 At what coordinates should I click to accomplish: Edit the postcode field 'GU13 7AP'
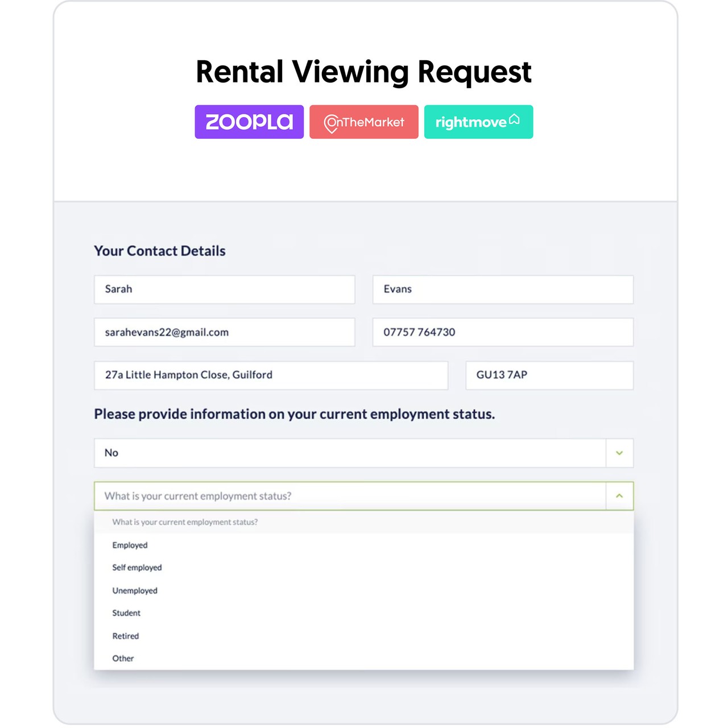coord(549,375)
